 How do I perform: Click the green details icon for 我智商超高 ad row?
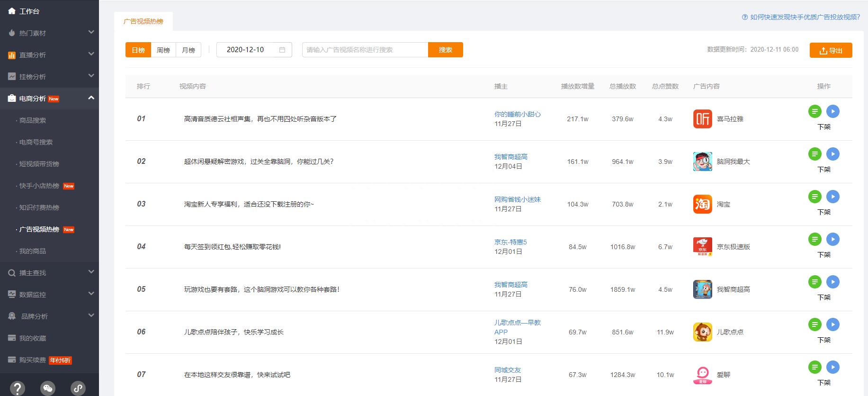tap(814, 282)
